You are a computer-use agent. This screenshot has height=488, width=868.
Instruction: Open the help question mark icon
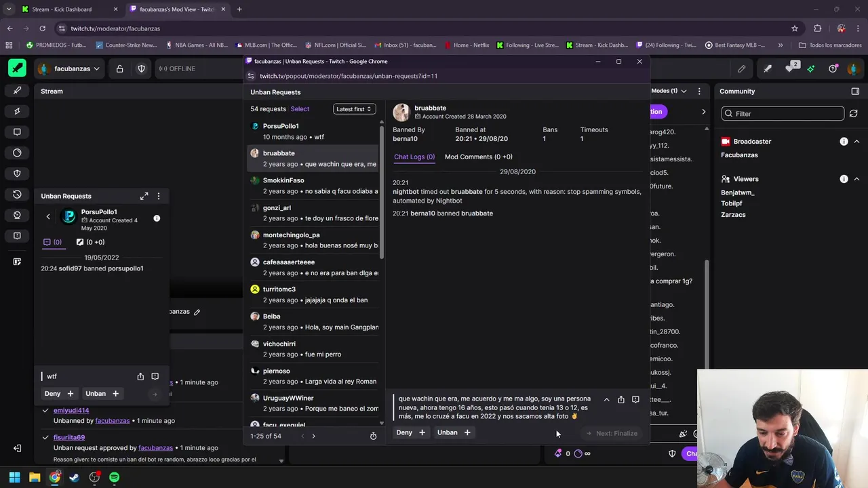[x=833, y=68]
